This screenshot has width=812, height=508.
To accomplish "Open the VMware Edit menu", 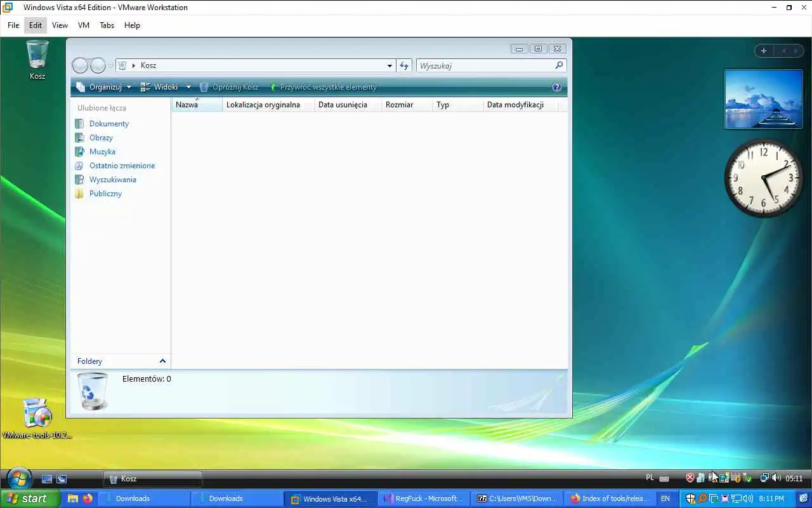I will tap(36, 25).
